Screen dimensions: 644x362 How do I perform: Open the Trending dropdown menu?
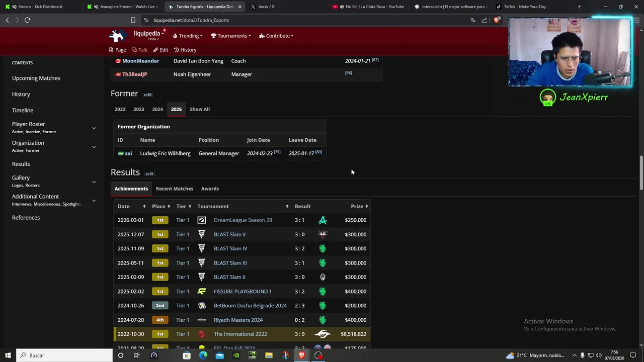tap(188, 36)
